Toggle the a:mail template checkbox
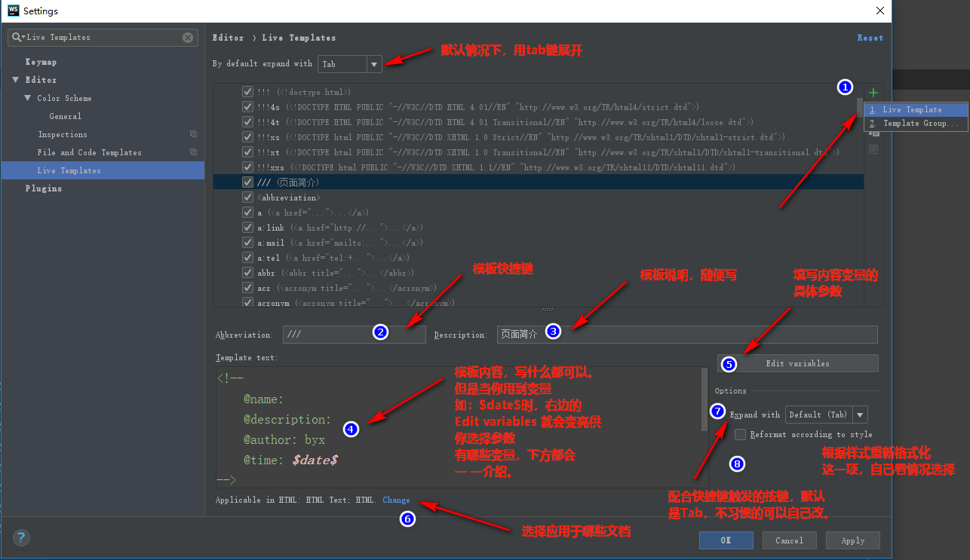Image resolution: width=970 pixels, height=560 pixels. coord(247,243)
